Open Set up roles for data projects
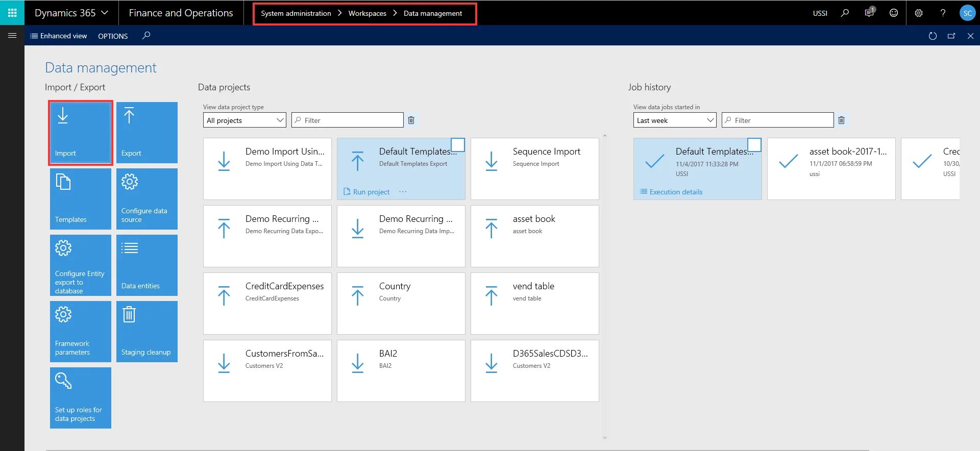This screenshot has width=980, height=451. coord(81,398)
